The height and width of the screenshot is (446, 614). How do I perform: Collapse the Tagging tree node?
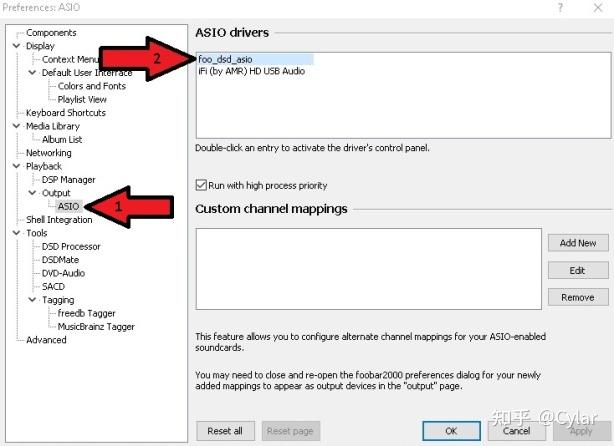33,300
